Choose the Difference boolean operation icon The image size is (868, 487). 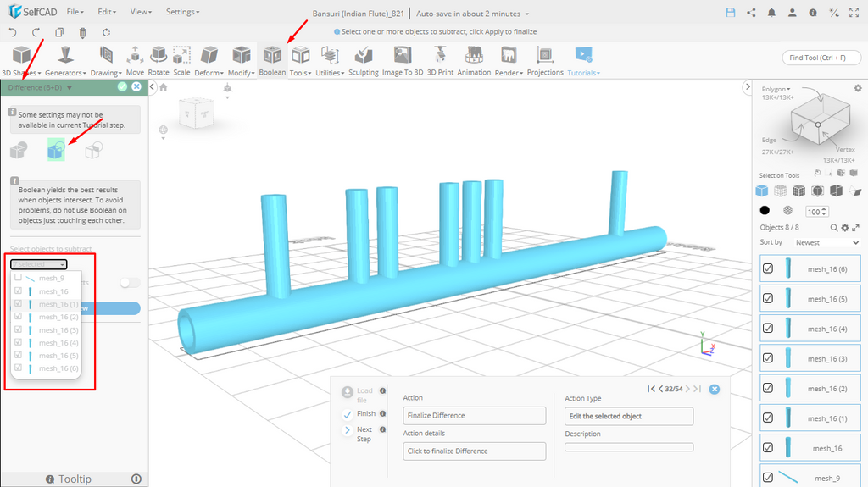(56, 151)
